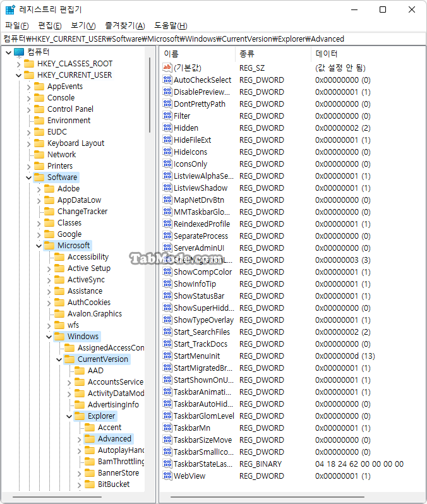This screenshot has height=504, width=427.
Task: Click the (기본값) string value icon
Action: pos(167,68)
